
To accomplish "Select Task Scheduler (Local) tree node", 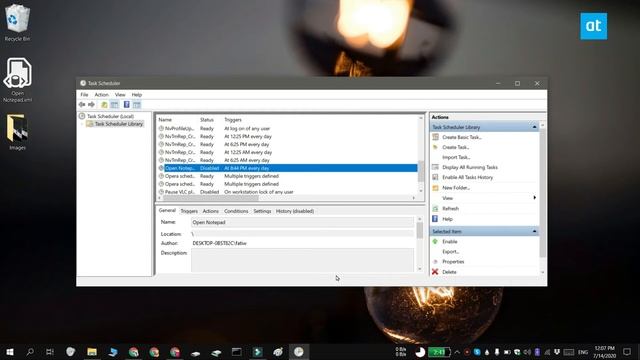I will (x=110, y=116).
